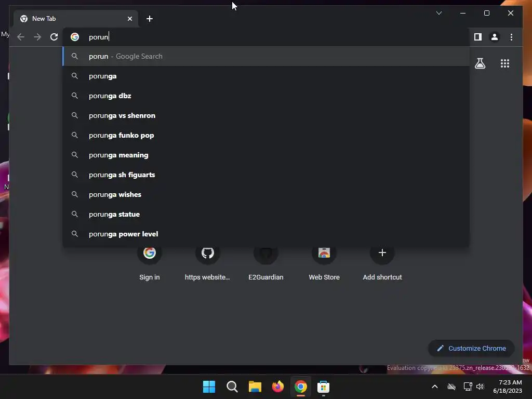The width and height of the screenshot is (532, 399).
Task: Open the profile avatar icon
Action: pyautogui.click(x=495, y=37)
